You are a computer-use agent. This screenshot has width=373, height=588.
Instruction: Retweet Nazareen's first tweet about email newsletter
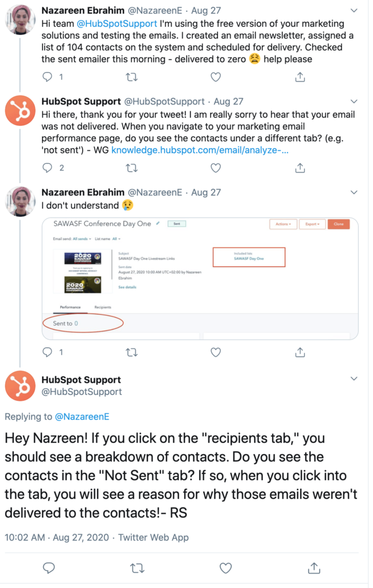click(x=132, y=76)
